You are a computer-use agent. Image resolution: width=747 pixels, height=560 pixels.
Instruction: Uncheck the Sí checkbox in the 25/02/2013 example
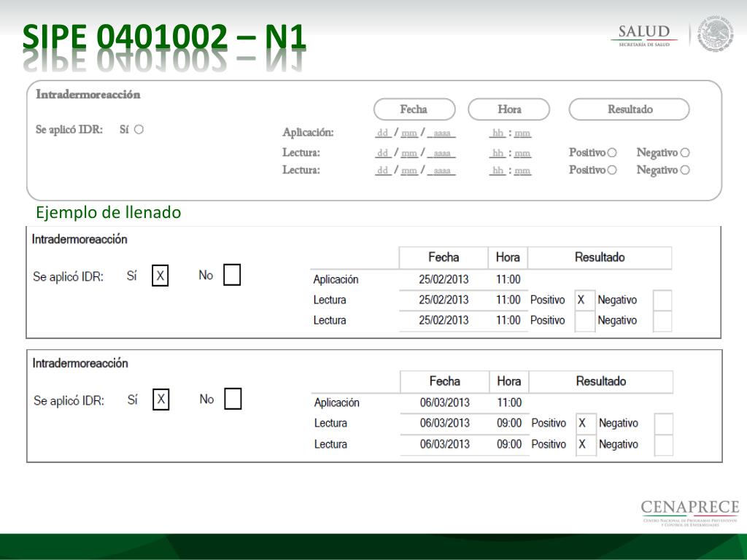[160, 275]
